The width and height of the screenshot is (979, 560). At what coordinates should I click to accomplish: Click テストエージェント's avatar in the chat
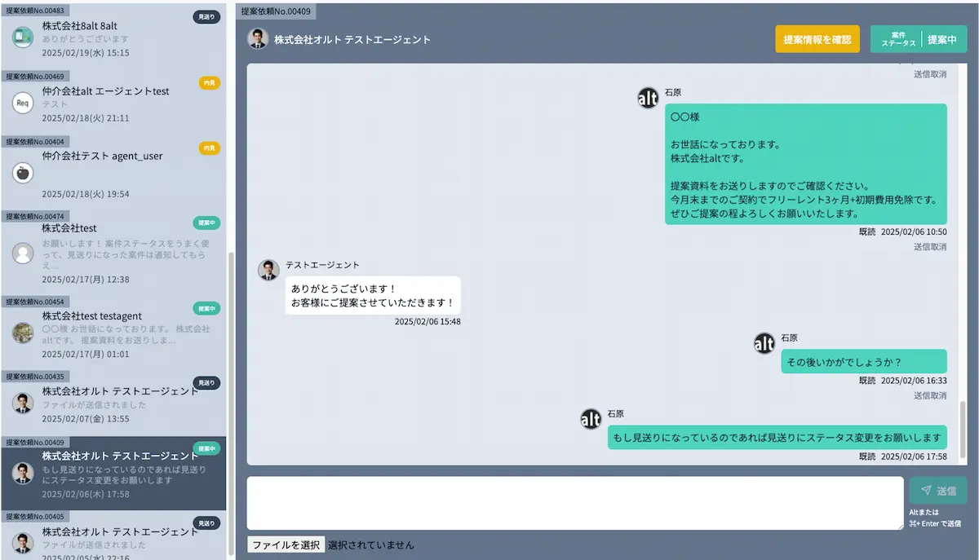pyautogui.click(x=268, y=270)
